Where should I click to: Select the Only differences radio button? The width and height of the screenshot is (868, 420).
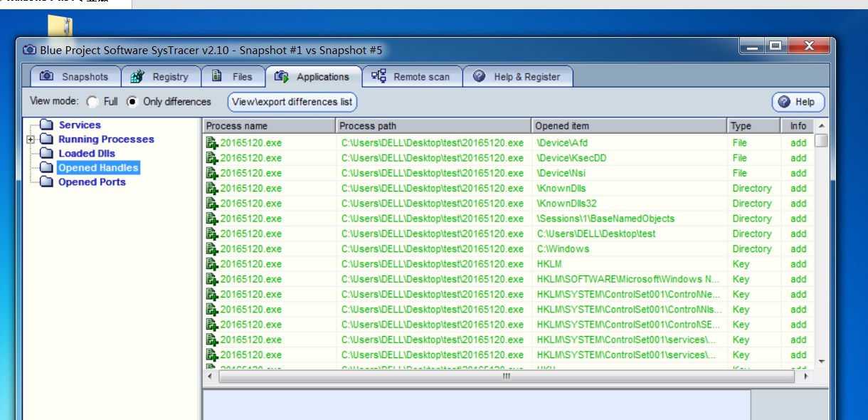point(132,102)
